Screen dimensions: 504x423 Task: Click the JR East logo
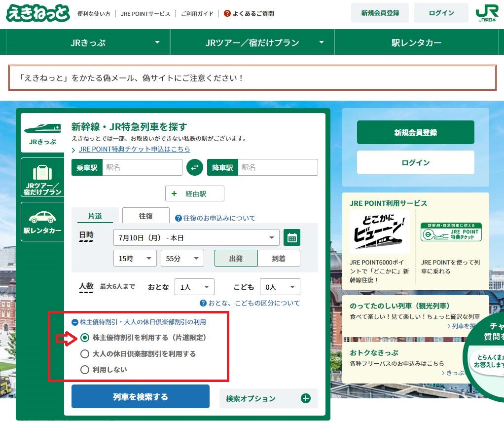pos(487,13)
